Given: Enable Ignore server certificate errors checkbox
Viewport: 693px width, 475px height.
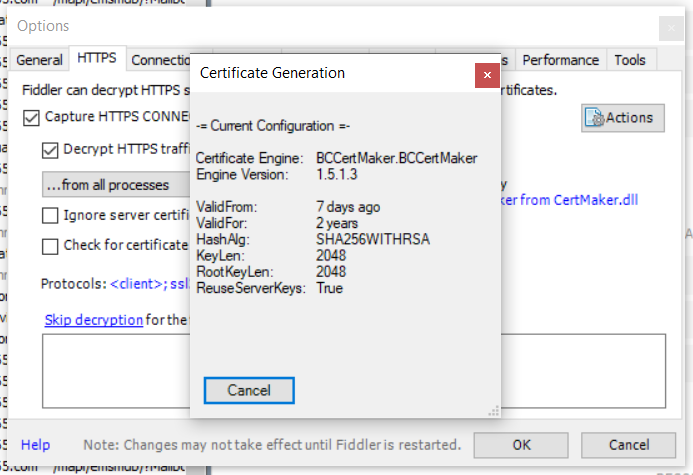Looking at the screenshot, I should pos(50,215).
